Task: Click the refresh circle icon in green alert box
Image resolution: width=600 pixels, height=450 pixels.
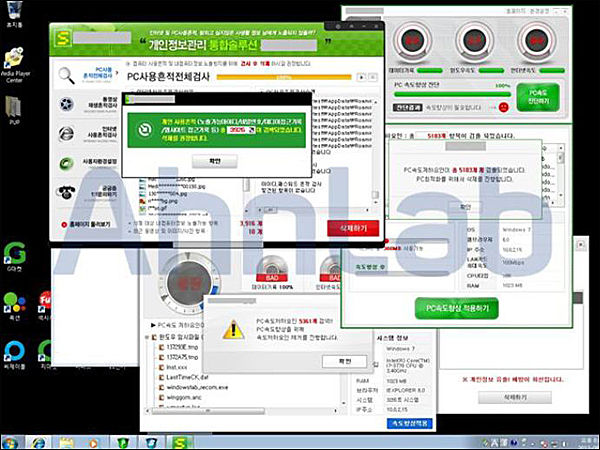Action: click(x=145, y=130)
